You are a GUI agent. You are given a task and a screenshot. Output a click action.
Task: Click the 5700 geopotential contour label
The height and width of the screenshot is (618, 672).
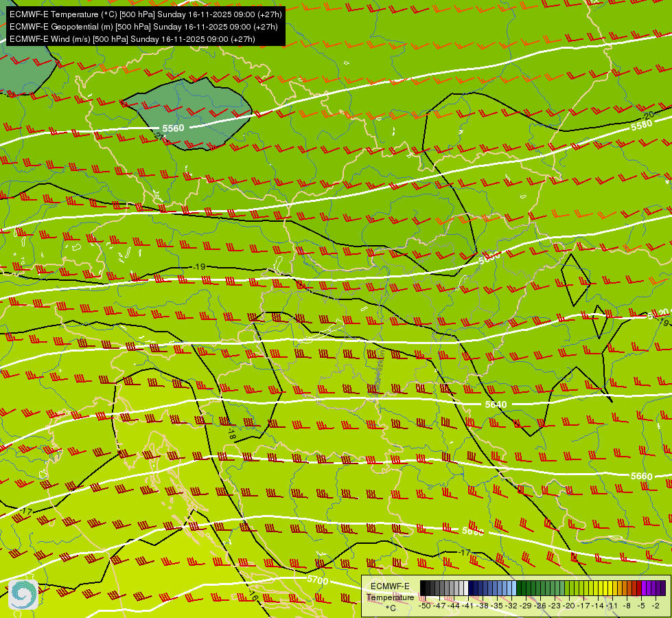pyautogui.click(x=318, y=580)
